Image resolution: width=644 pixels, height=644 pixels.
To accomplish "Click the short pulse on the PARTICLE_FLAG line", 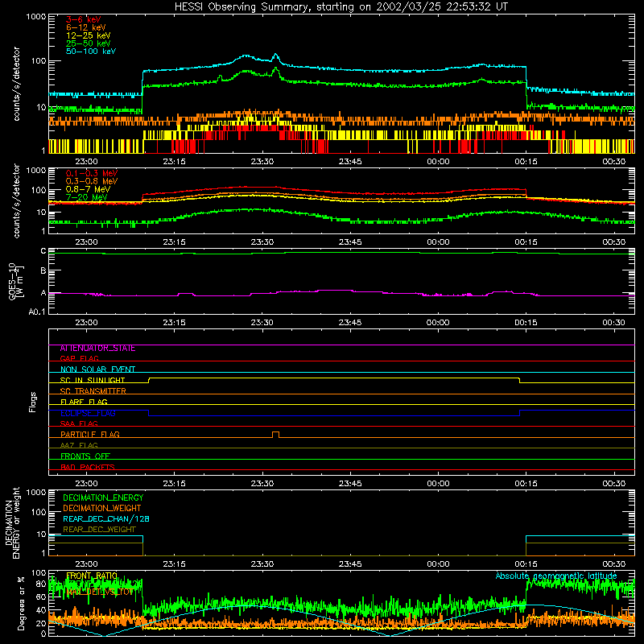I will click(275, 435).
